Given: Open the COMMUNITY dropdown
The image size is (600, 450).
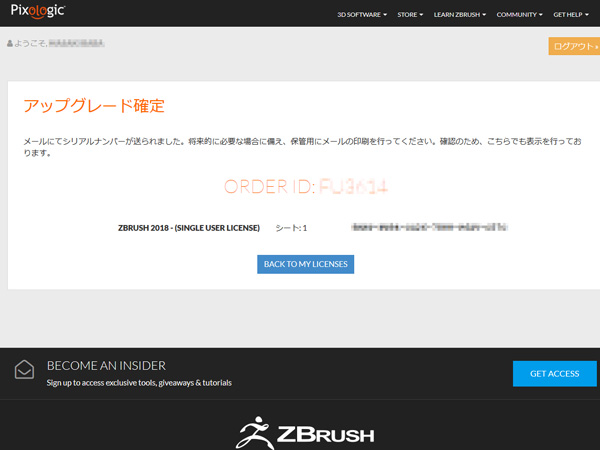Looking at the screenshot, I should (x=519, y=15).
